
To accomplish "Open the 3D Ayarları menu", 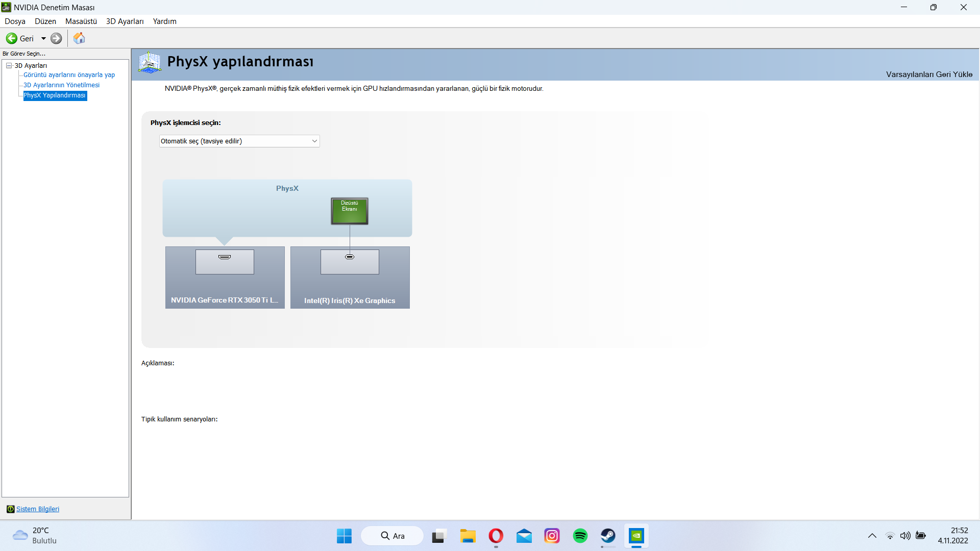I will [125, 21].
